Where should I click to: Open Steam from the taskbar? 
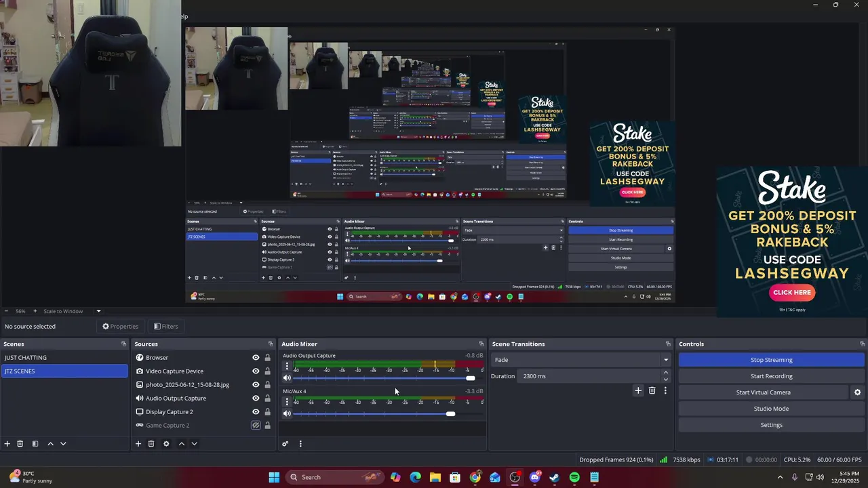[555, 477]
